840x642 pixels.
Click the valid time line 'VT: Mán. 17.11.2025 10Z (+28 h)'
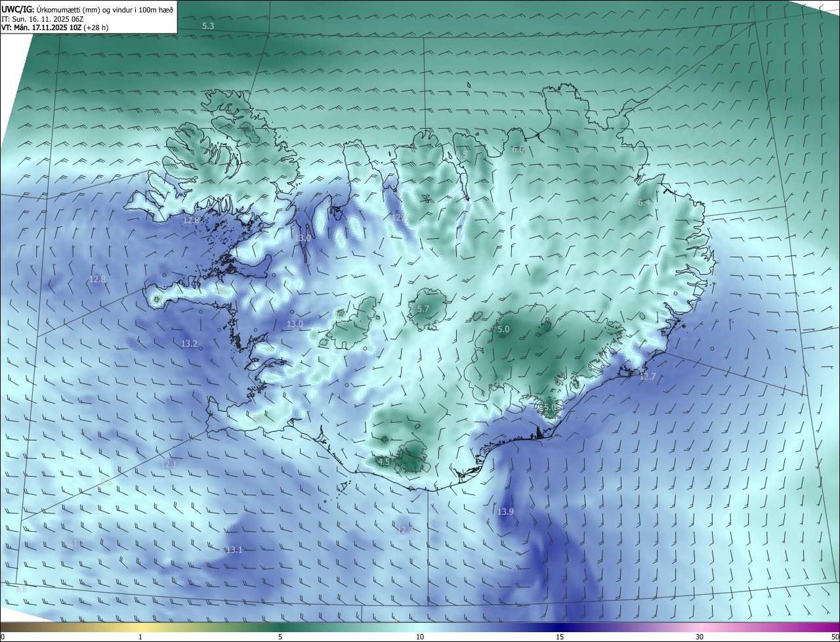coord(54,28)
